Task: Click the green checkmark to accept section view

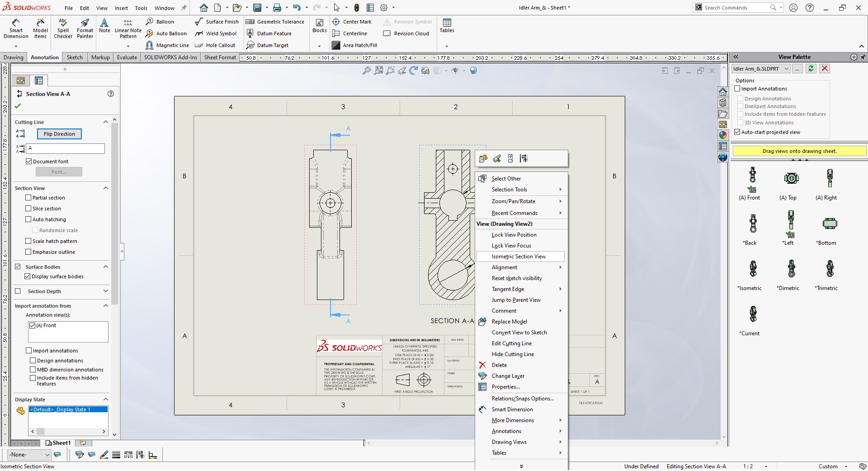Action: (18, 106)
